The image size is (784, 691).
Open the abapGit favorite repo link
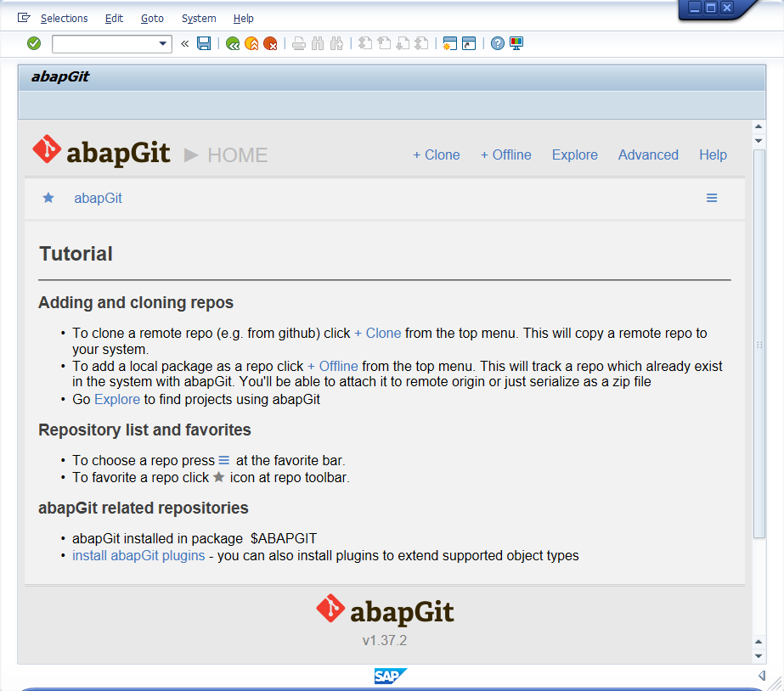[98, 199]
